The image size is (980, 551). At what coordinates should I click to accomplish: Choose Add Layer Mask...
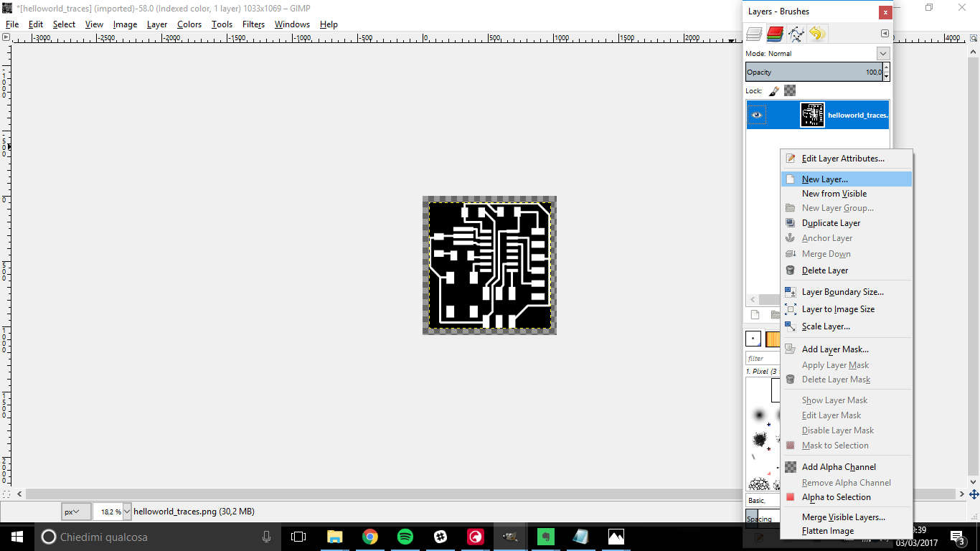pos(847,349)
